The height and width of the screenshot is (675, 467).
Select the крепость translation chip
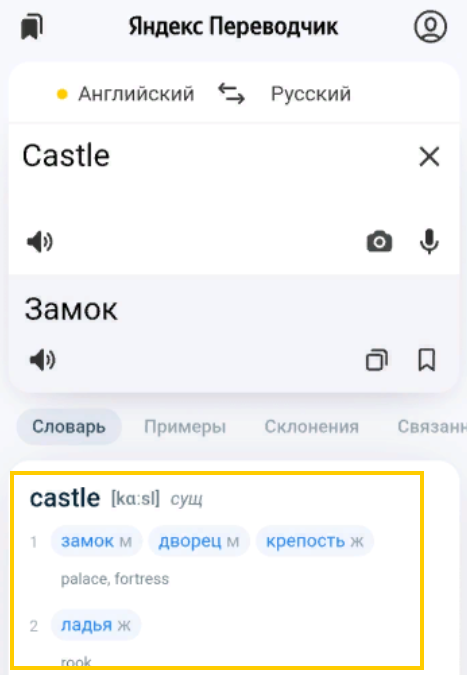(x=315, y=541)
